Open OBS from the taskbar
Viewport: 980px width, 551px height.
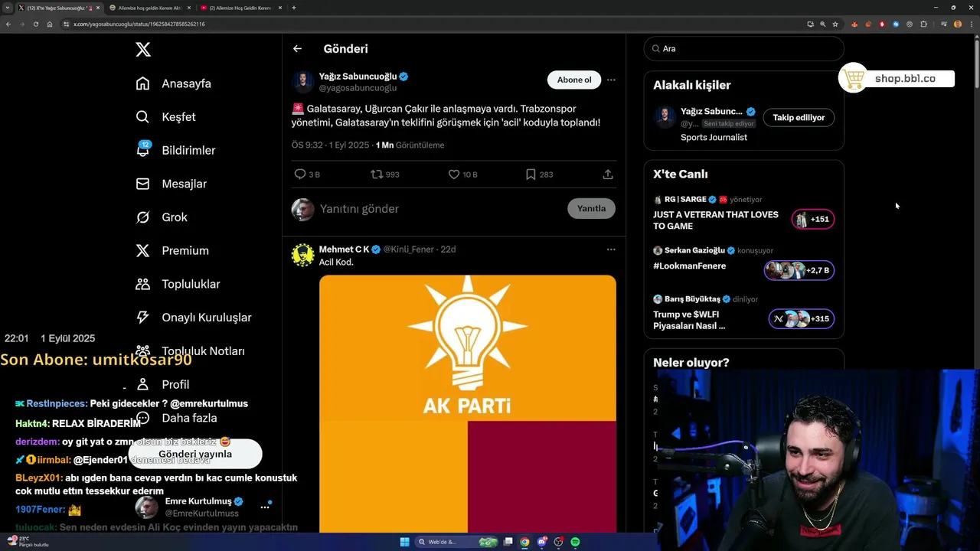coord(558,542)
